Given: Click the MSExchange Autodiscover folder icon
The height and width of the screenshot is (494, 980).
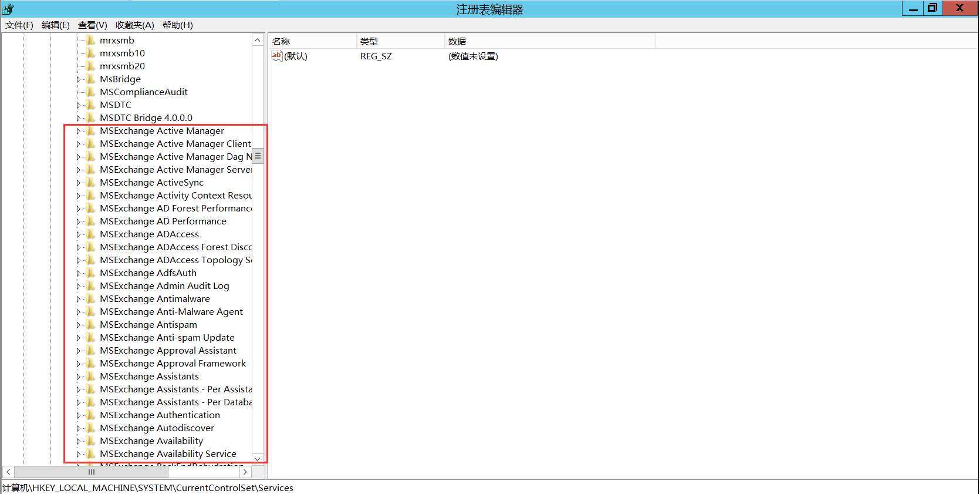Looking at the screenshot, I should click(90, 428).
